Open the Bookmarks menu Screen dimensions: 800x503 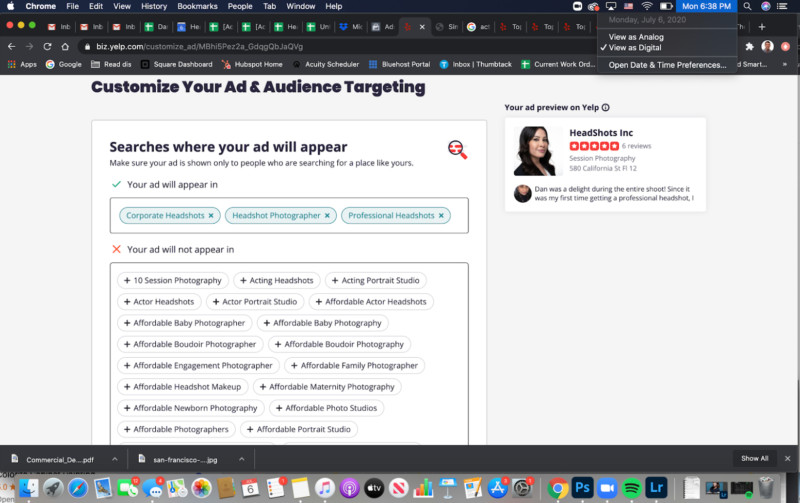(197, 6)
